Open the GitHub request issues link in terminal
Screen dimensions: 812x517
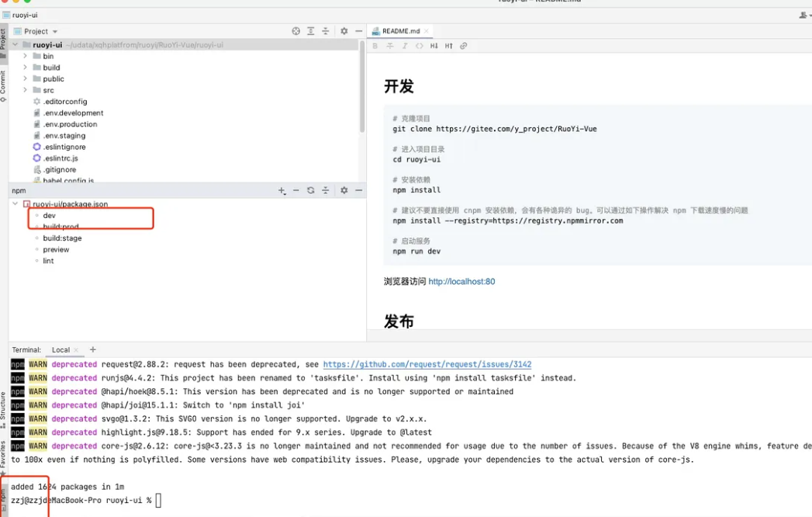point(427,365)
